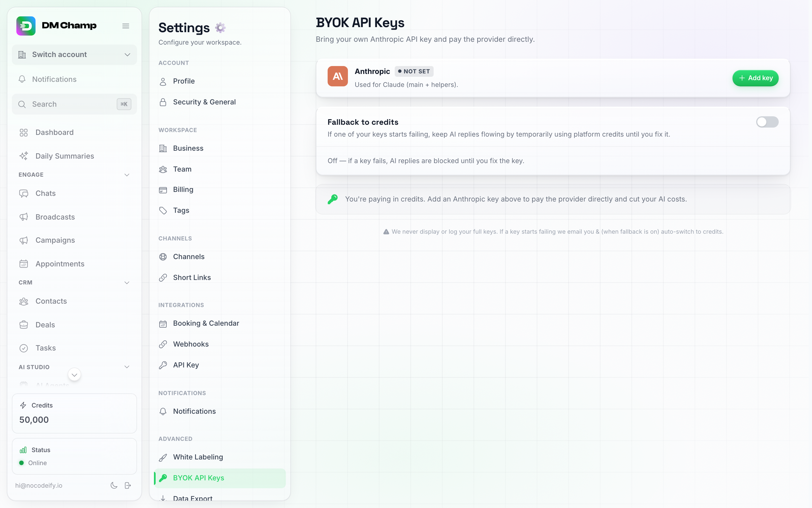
Task: Click the Daily Summaries sparkle icon
Action: point(23,156)
